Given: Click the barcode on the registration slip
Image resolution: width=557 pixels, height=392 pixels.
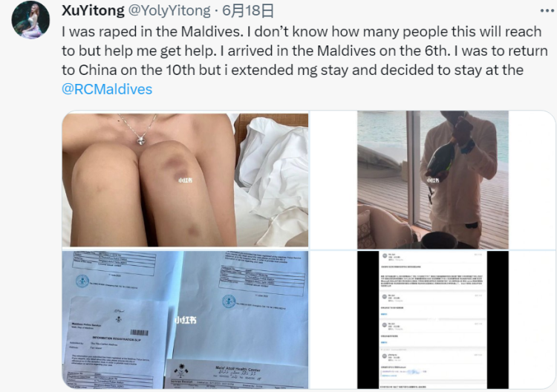Looking at the screenshot, I should 140,333.
